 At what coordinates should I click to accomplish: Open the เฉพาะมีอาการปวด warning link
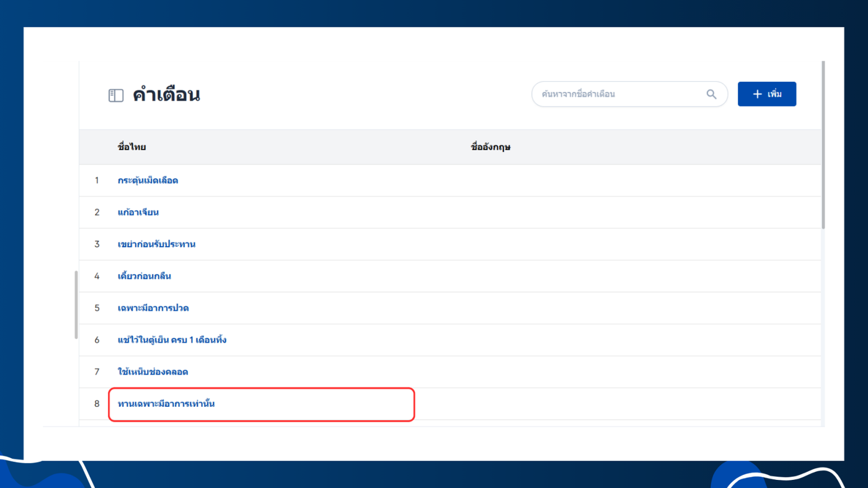(153, 308)
